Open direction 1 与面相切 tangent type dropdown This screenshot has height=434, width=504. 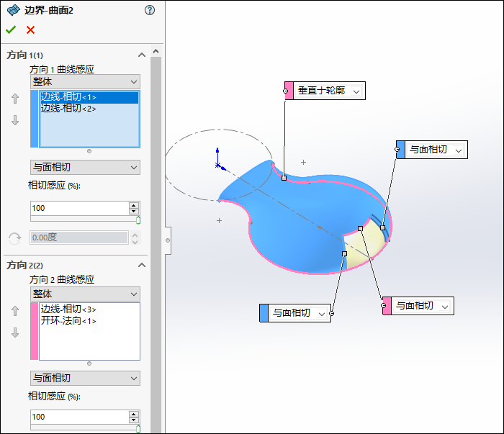(85, 168)
